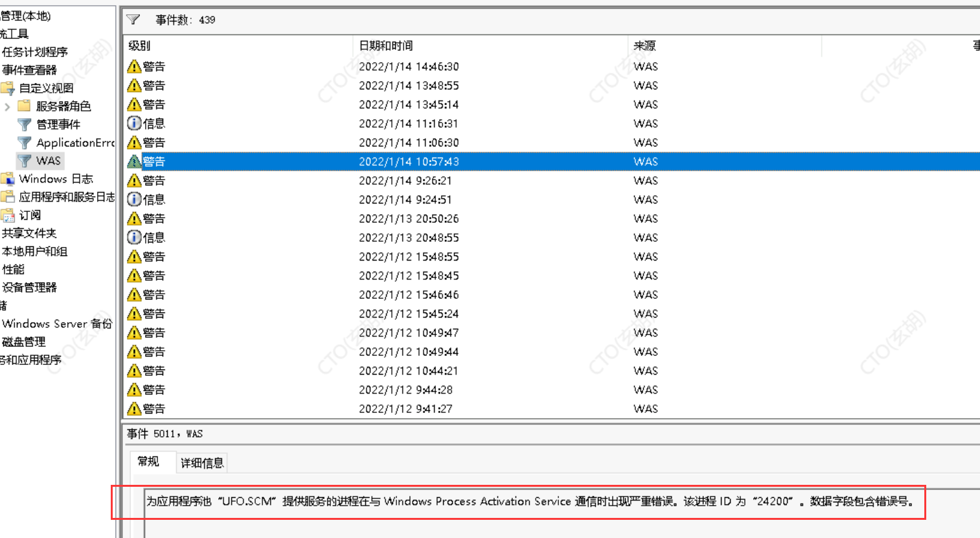
Task: Select the 常规 tab
Action: (x=148, y=462)
